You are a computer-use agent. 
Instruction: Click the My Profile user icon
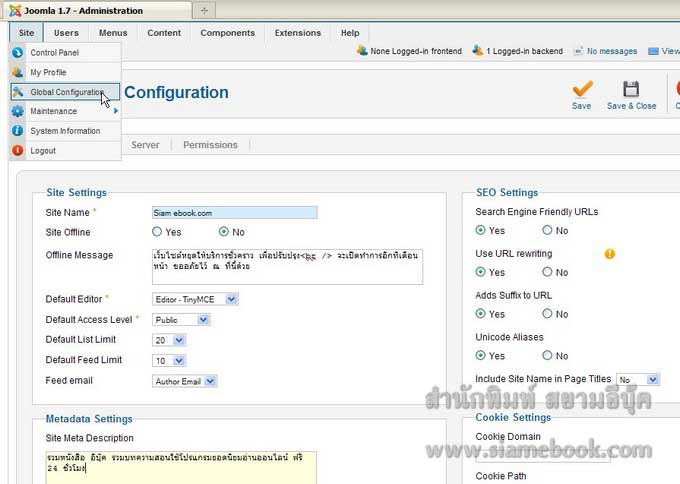click(x=17, y=72)
